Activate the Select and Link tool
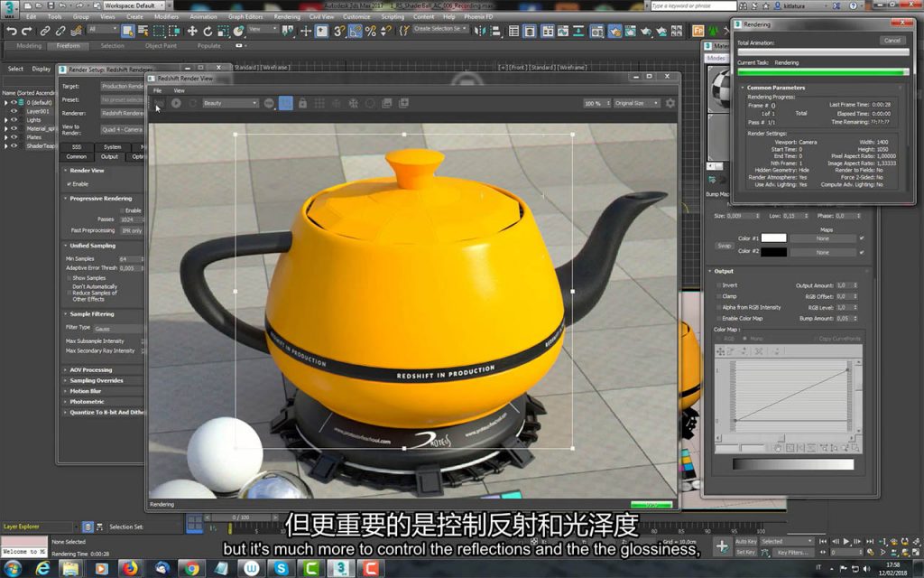The image size is (924, 578). (x=45, y=31)
